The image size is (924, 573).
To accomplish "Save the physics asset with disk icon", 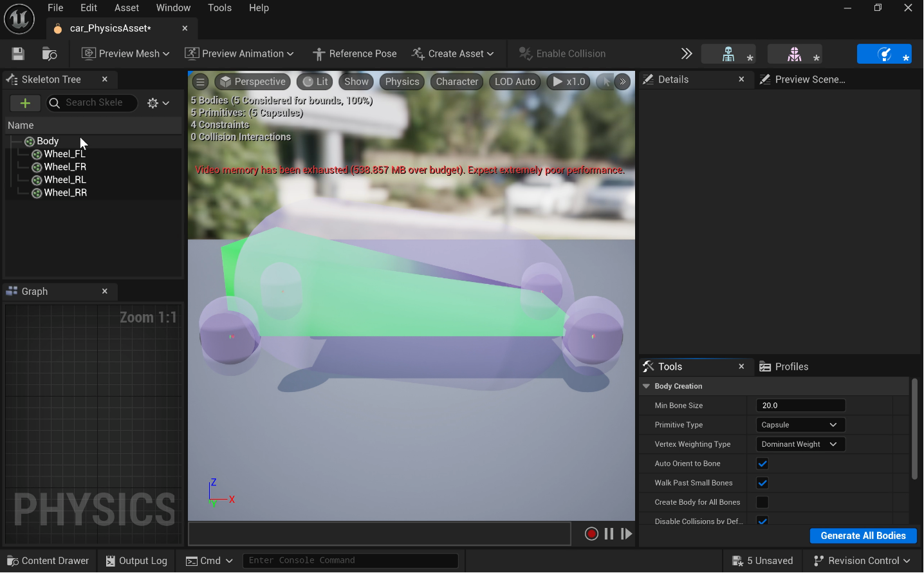I will click(x=18, y=54).
